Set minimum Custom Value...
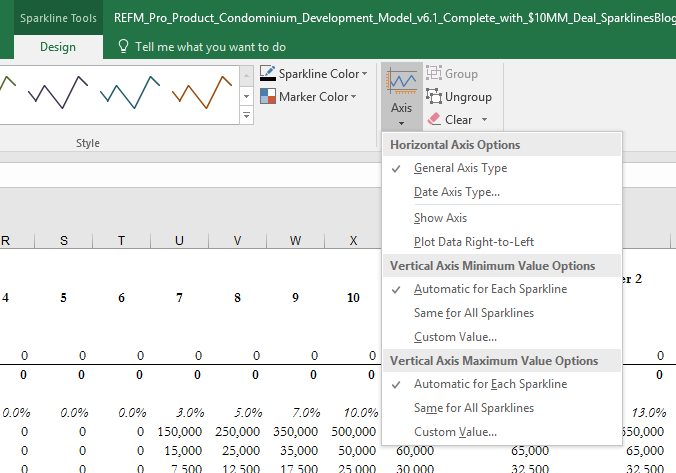 point(502,337)
